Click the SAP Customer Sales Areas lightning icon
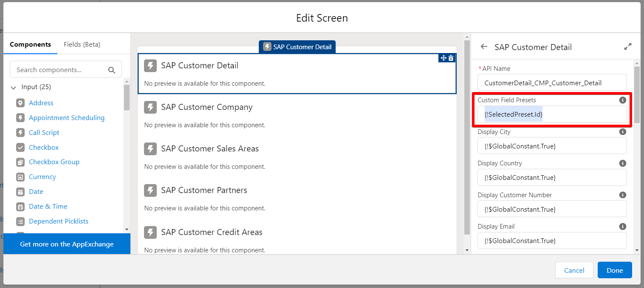Image resolution: width=644 pixels, height=288 pixels. tap(150, 149)
